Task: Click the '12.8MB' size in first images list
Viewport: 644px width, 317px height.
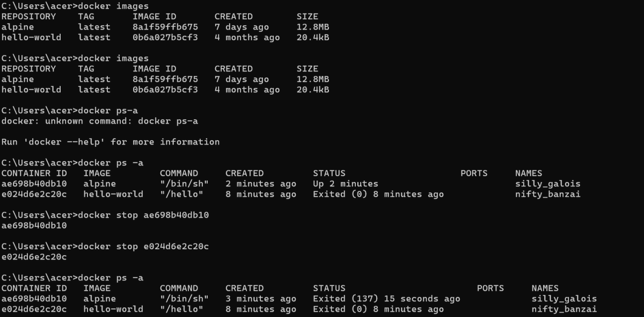Action: 313,27
